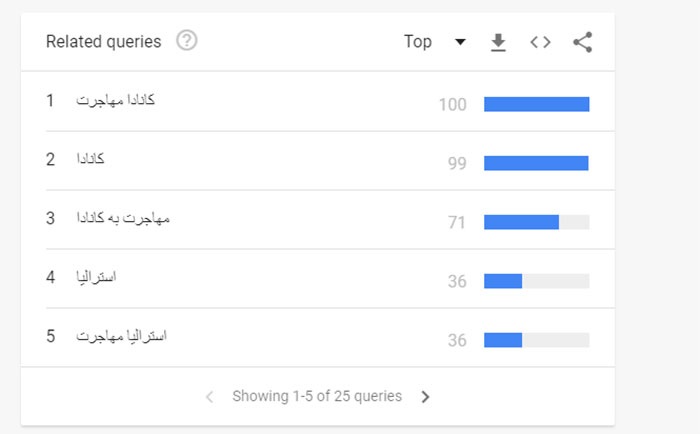Download related queries as CSV
This screenshot has width=700, height=434.
tap(498, 42)
